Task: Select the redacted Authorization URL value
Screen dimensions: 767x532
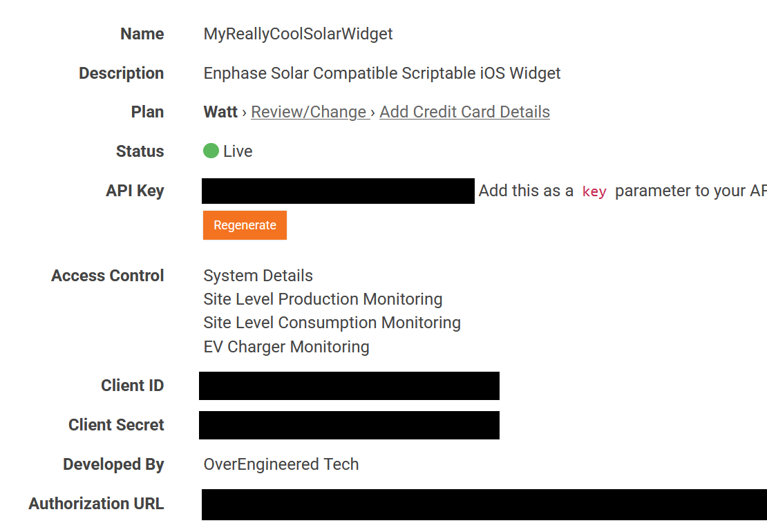Action: [484, 504]
